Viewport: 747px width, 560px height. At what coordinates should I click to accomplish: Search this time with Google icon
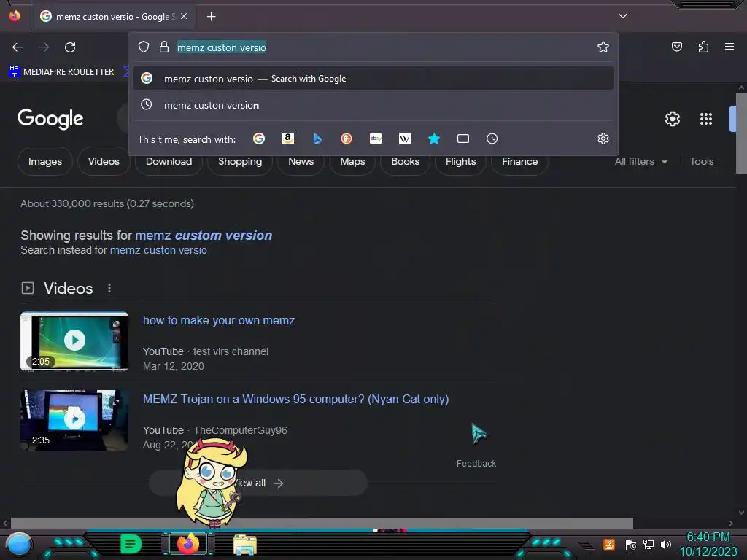(x=259, y=139)
